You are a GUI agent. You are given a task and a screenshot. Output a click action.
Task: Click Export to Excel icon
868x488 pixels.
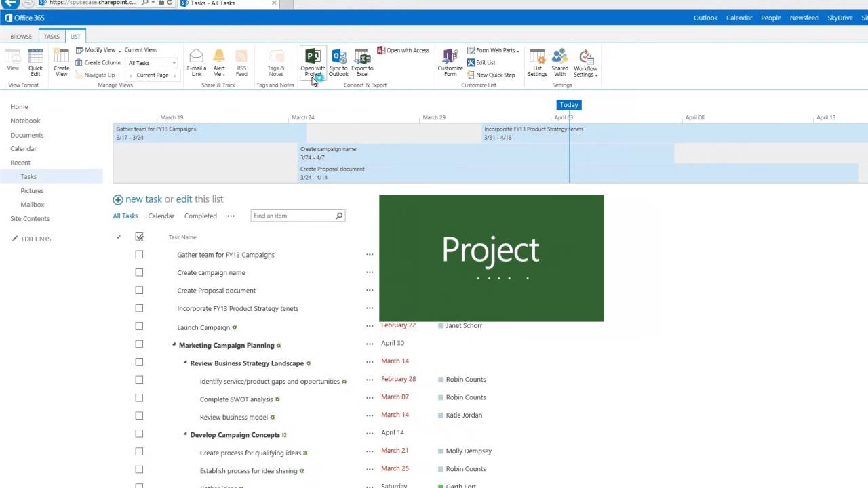pos(362,63)
